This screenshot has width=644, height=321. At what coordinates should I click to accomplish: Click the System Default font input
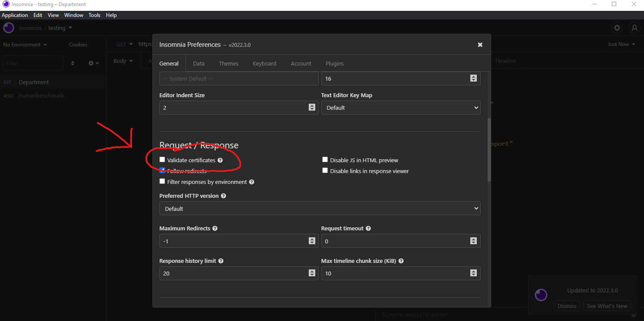[x=239, y=79]
